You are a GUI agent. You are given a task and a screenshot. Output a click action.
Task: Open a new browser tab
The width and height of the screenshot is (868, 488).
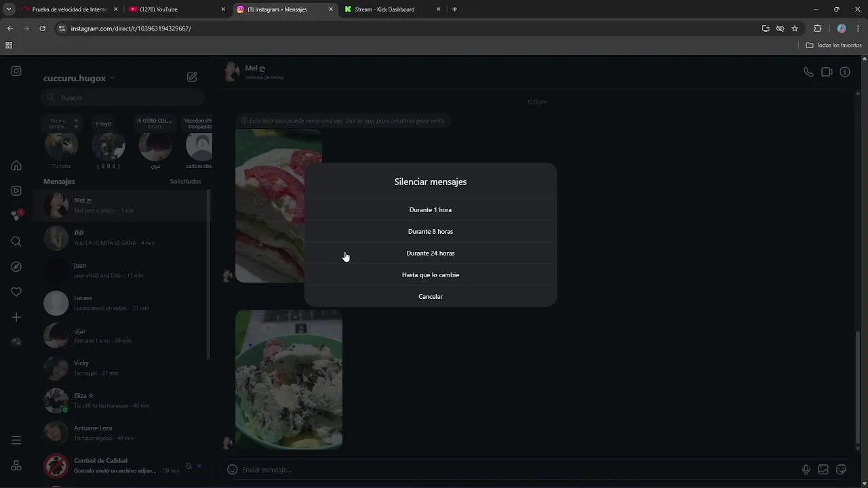pos(454,9)
